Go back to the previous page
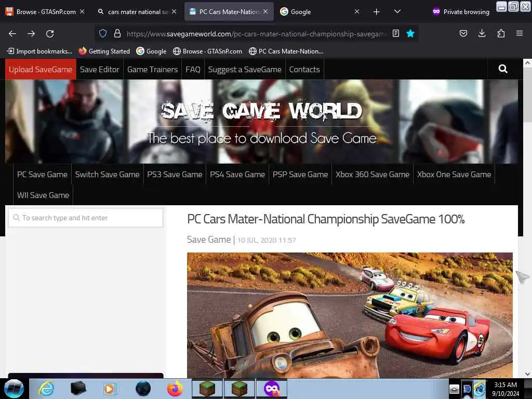The width and height of the screenshot is (532, 399). 12,34
